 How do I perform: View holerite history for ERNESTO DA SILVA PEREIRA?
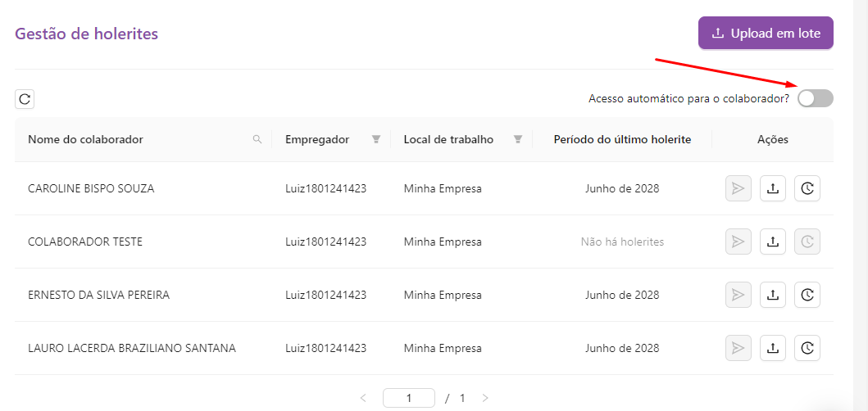coord(807,295)
